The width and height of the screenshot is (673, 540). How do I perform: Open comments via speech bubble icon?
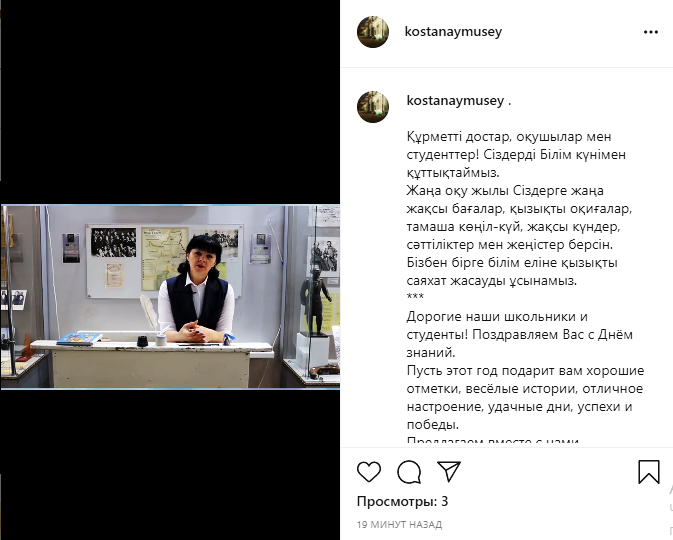(x=409, y=472)
